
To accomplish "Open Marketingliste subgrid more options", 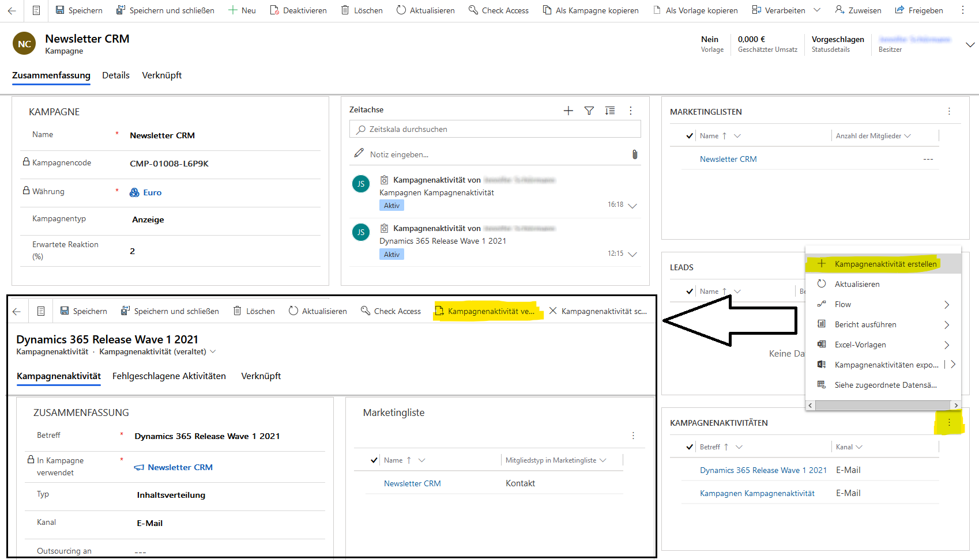I will coord(633,436).
